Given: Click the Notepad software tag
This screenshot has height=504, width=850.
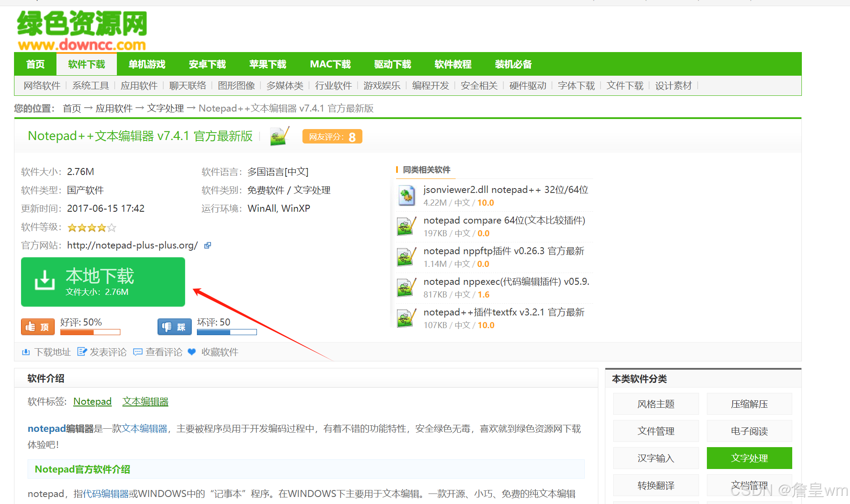Looking at the screenshot, I should click(92, 402).
